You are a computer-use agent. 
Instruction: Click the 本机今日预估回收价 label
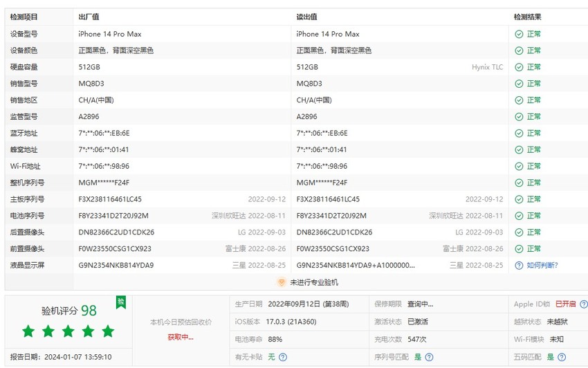tap(181, 322)
